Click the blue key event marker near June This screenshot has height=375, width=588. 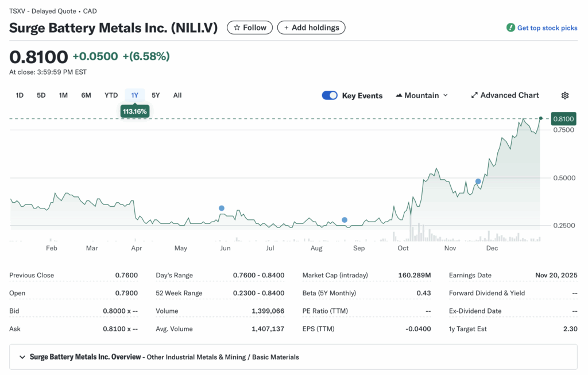click(221, 207)
